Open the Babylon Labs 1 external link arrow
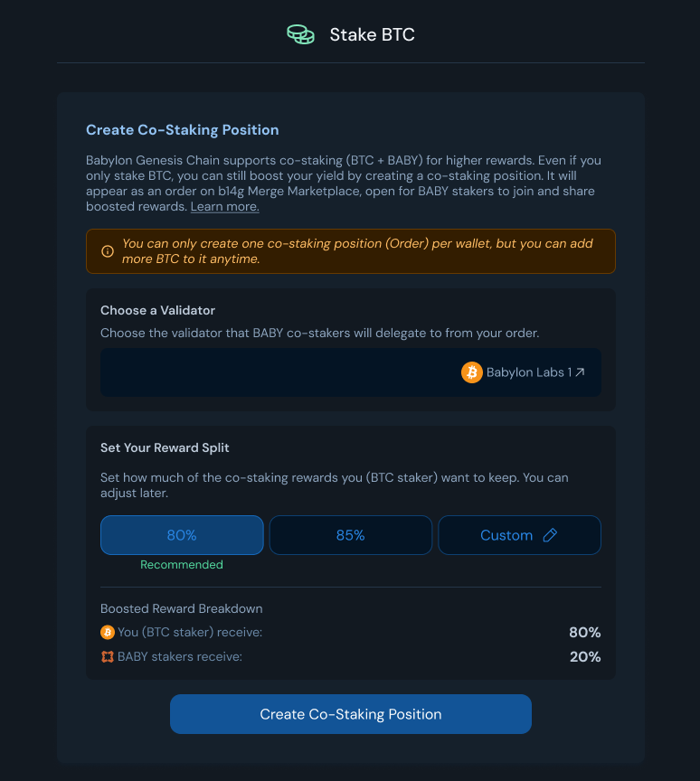 coord(580,372)
